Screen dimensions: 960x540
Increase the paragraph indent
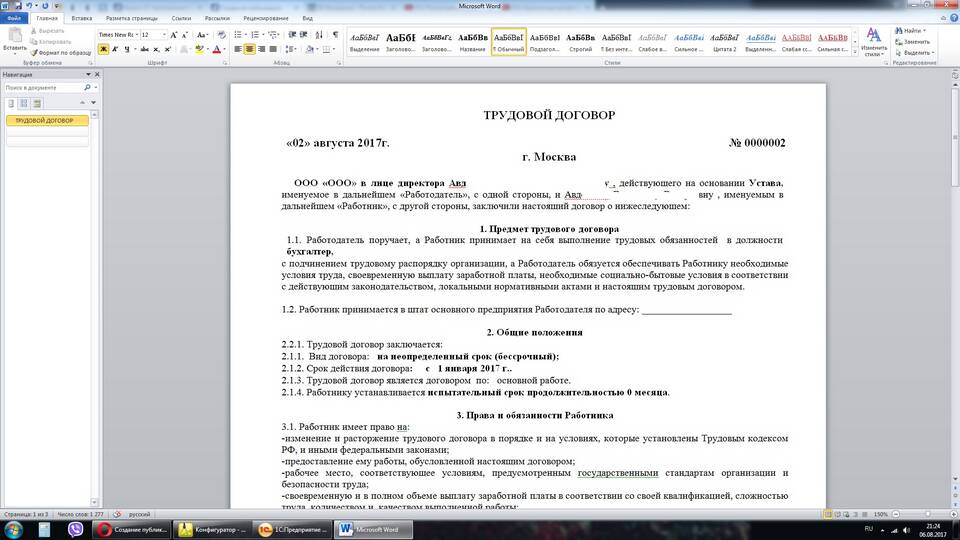[304, 35]
